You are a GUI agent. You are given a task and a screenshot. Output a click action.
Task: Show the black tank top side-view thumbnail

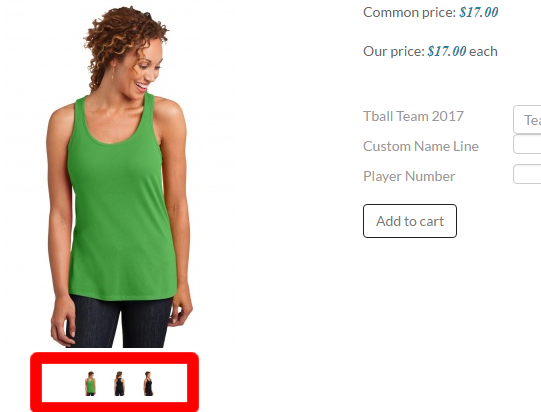tap(148, 383)
